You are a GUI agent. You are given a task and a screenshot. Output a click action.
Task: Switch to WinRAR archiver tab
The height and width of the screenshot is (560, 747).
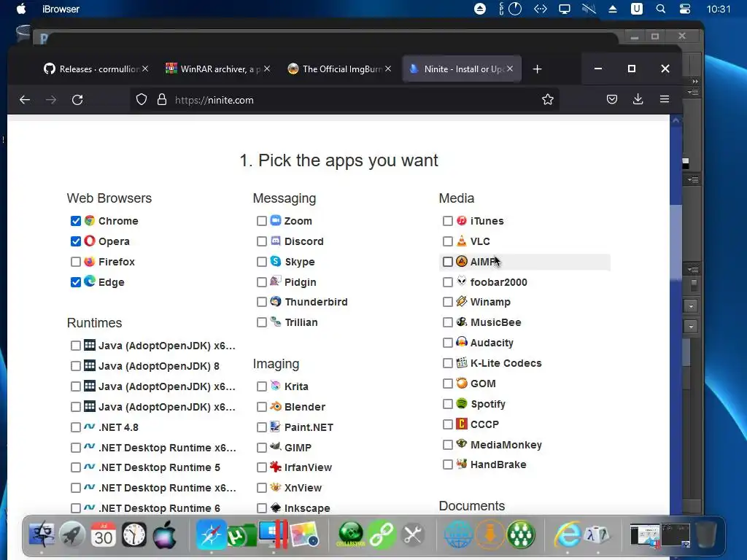click(217, 69)
